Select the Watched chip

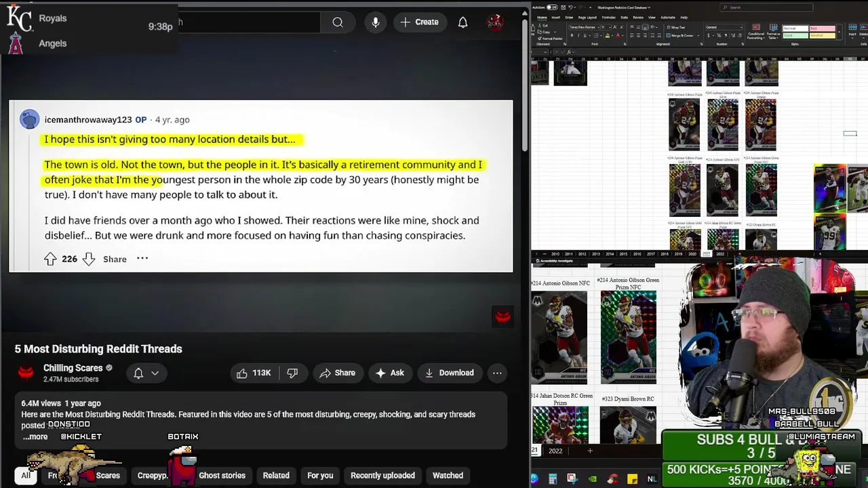[x=448, y=475]
